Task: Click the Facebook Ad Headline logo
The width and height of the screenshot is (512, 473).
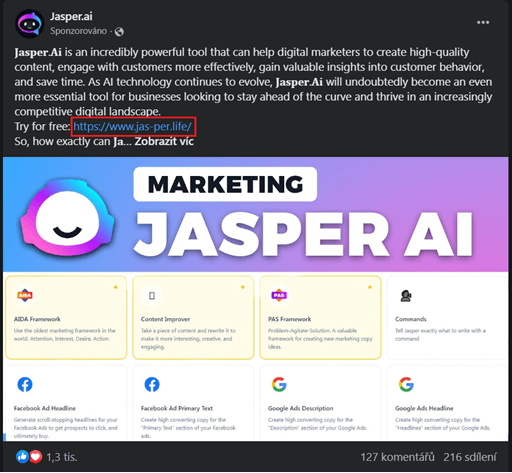Action: point(25,384)
